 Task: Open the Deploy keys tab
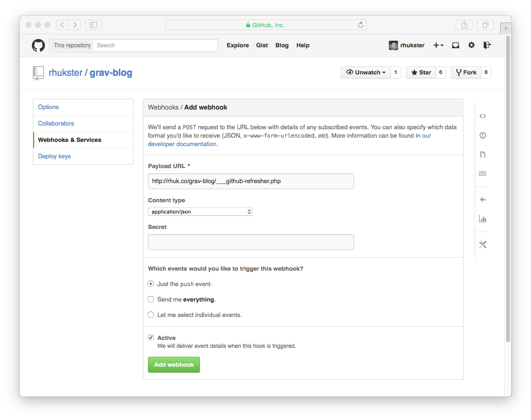(83, 156)
